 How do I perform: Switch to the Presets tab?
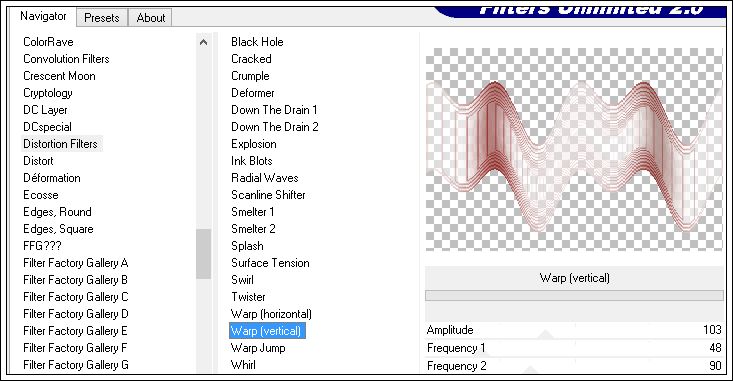102,18
